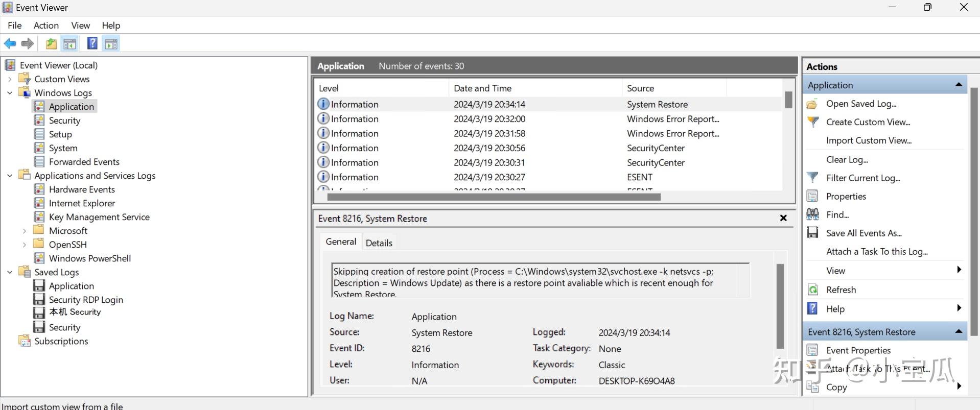Select the Windows Error Report event at 20:32:00
980x410 pixels.
coord(549,119)
